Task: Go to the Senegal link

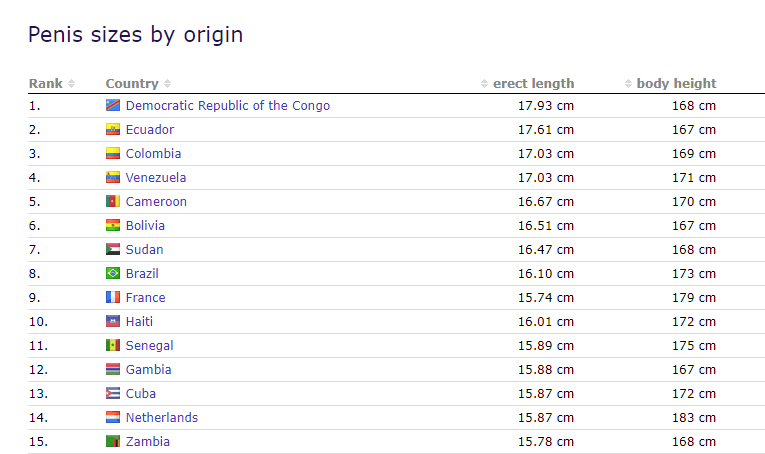Action: click(x=149, y=346)
